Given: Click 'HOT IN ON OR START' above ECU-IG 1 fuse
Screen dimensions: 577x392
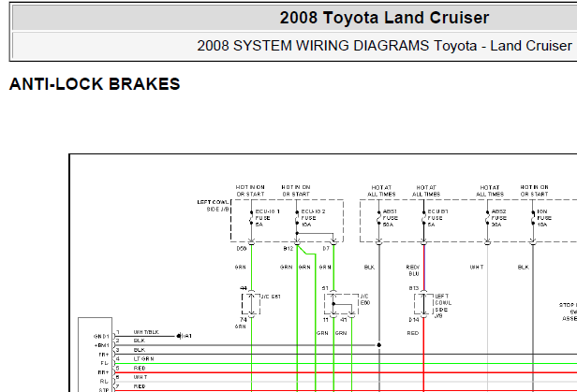Looking at the screenshot, I should [x=250, y=191].
